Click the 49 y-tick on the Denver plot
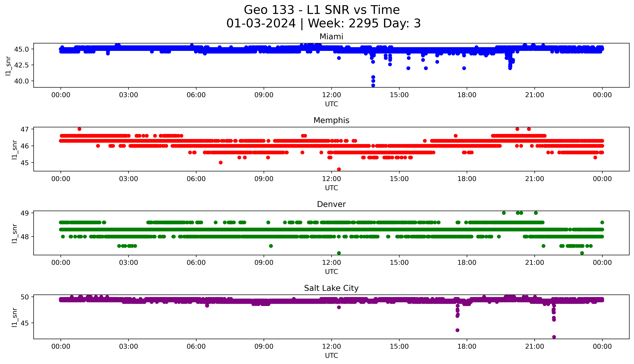The height and width of the screenshot is (364, 634). (25, 213)
